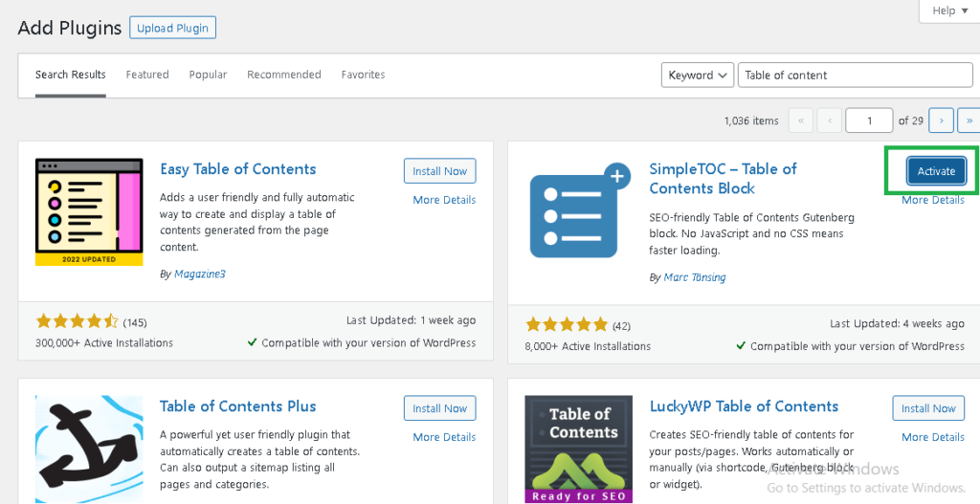
Task: Open the Favorites tab
Action: coord(363,75)
